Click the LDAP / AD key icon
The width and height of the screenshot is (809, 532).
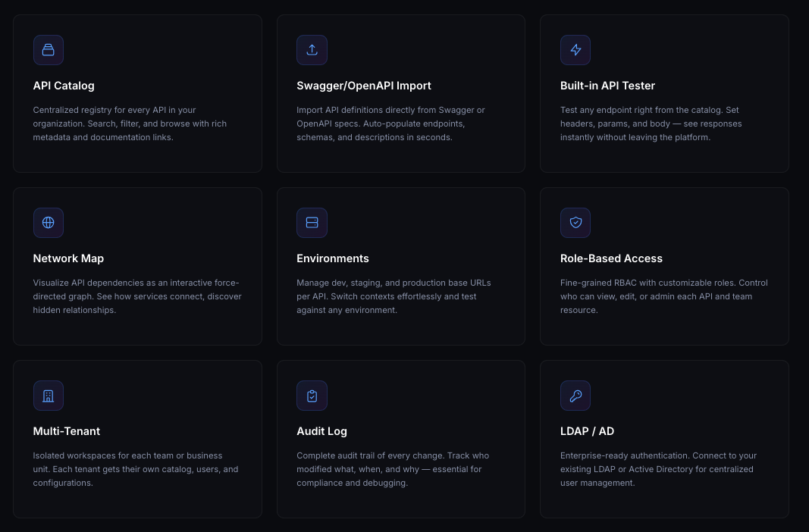click(x=575, y=396)
